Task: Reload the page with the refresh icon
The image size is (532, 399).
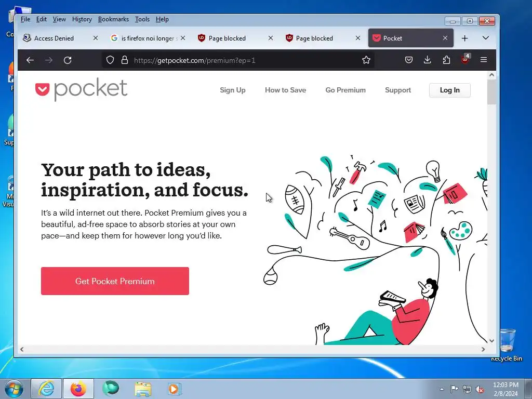Action: coord(68,60)
